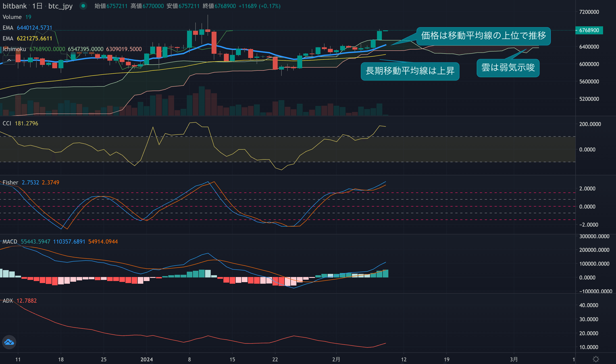Click the 2024 date label on time axis
The image size is (616, 364).
(x=146, y=359)
